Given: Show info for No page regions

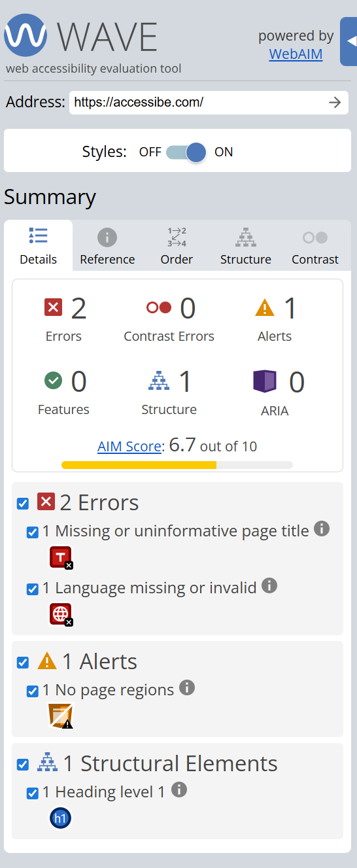Looking at the screenshot, I should (x=187, y=687).
